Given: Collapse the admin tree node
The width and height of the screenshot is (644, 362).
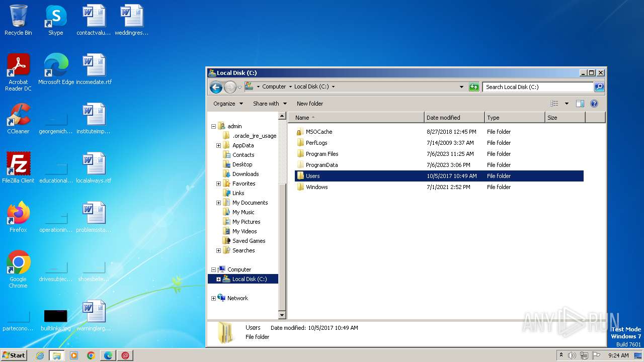Looking at the screenshot, I should (213, 126).
